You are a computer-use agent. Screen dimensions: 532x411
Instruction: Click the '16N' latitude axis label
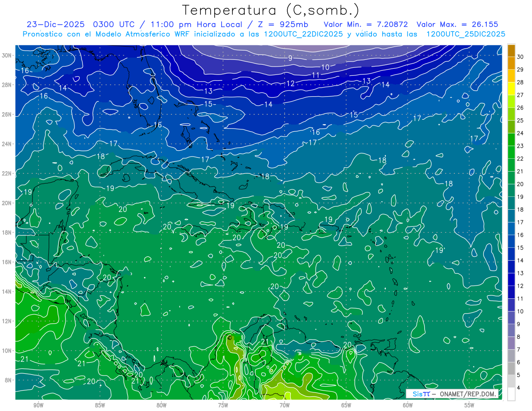(x=7, y=262)
